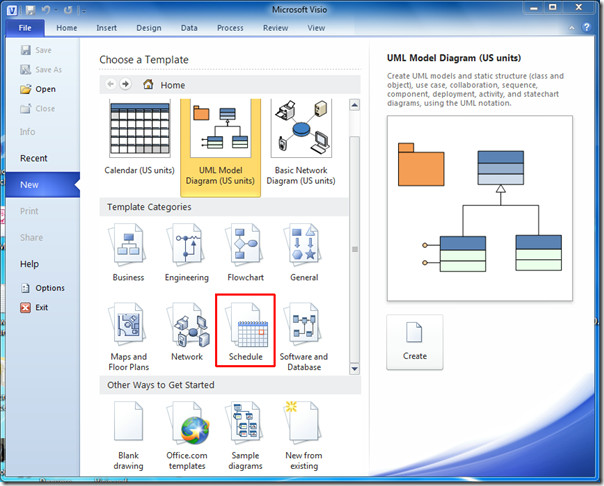Image resolution: width=604 pixels, height=486 pixels.
Task: Switch to the Design ribbon tab
Action: [149, 28]
